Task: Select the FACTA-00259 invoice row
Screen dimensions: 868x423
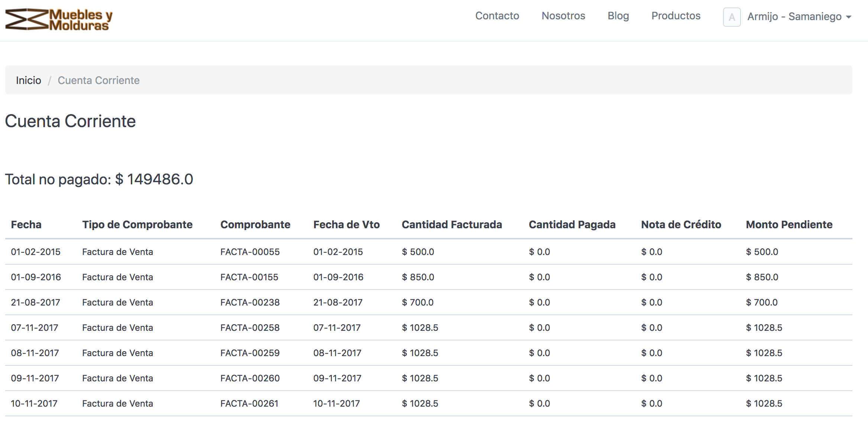Action: coord(250,353)
